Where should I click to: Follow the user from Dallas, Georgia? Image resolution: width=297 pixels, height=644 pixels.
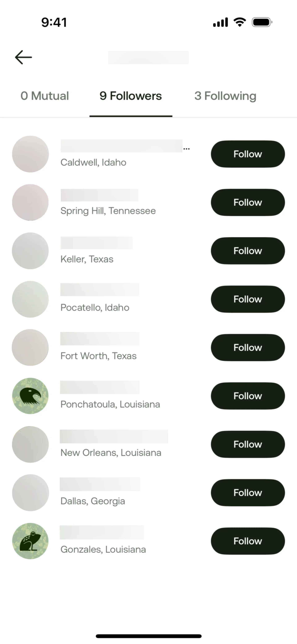[247, 493]
